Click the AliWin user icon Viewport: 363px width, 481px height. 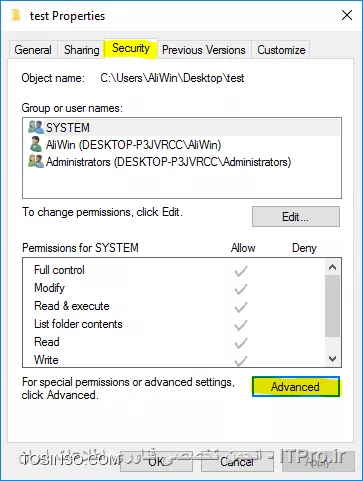[35, 144]
